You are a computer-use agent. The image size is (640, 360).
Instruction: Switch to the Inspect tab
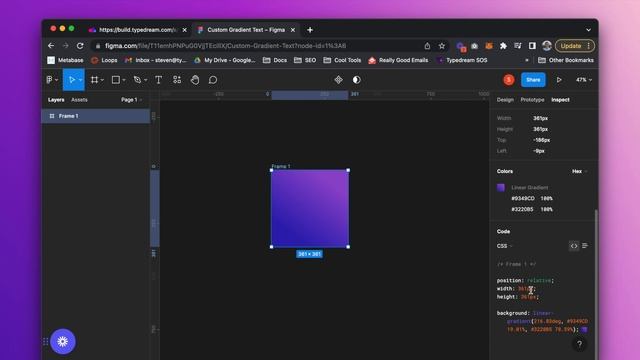pyautogui.click(x=560, y=100)
